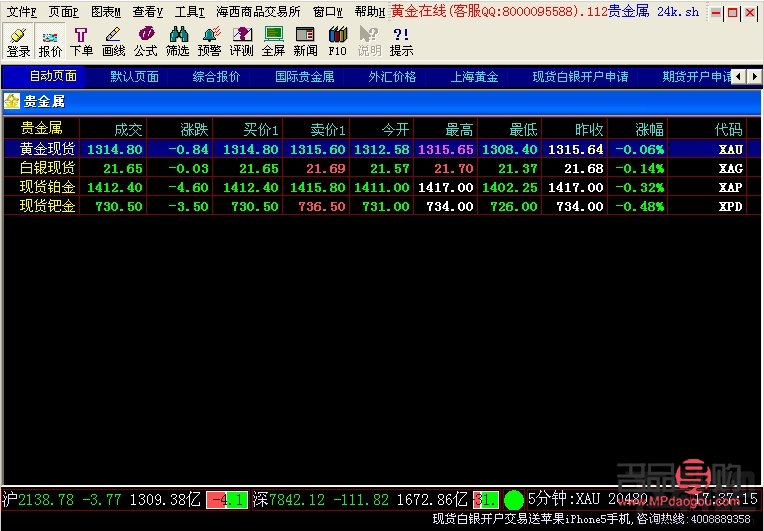Select the 现货钯金 row
Screen dimensions: 764x531
click(382, 206)
